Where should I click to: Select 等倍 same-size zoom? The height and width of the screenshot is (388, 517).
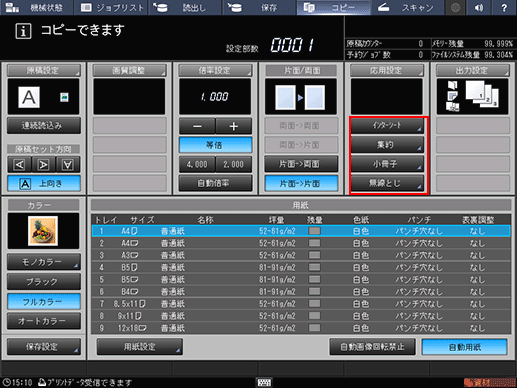215,145
